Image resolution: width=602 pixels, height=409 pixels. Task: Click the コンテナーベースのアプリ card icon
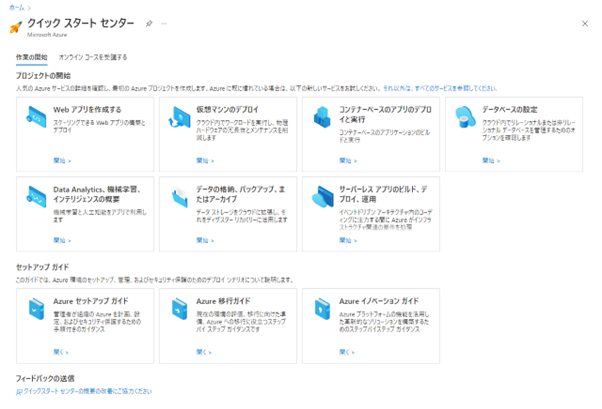click(324, 118)
